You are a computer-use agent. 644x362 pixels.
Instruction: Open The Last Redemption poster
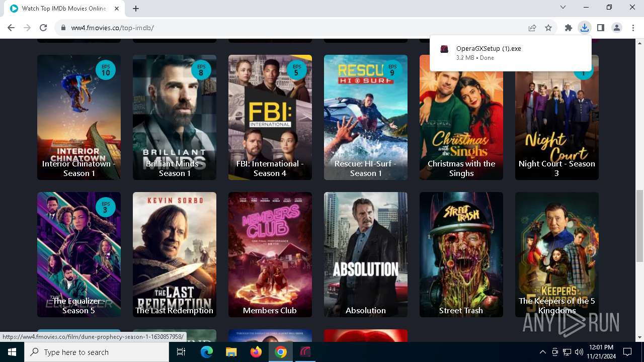[x=175, y=254]
